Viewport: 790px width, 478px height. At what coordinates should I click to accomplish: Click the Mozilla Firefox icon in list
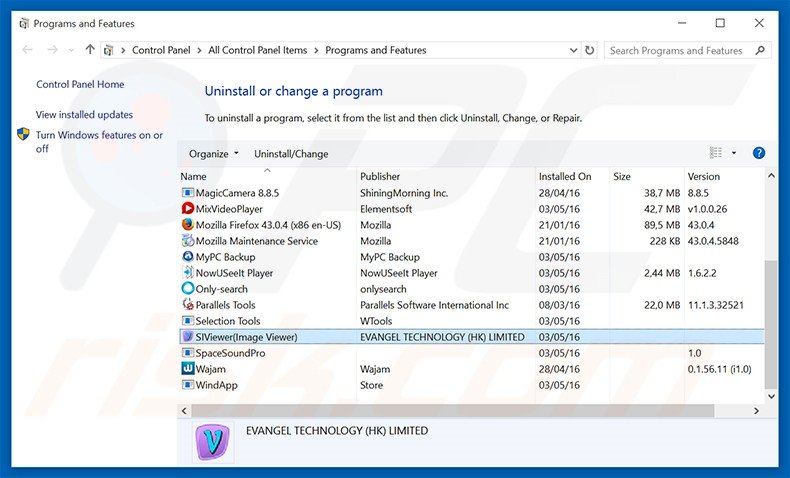tap(187, 225)
